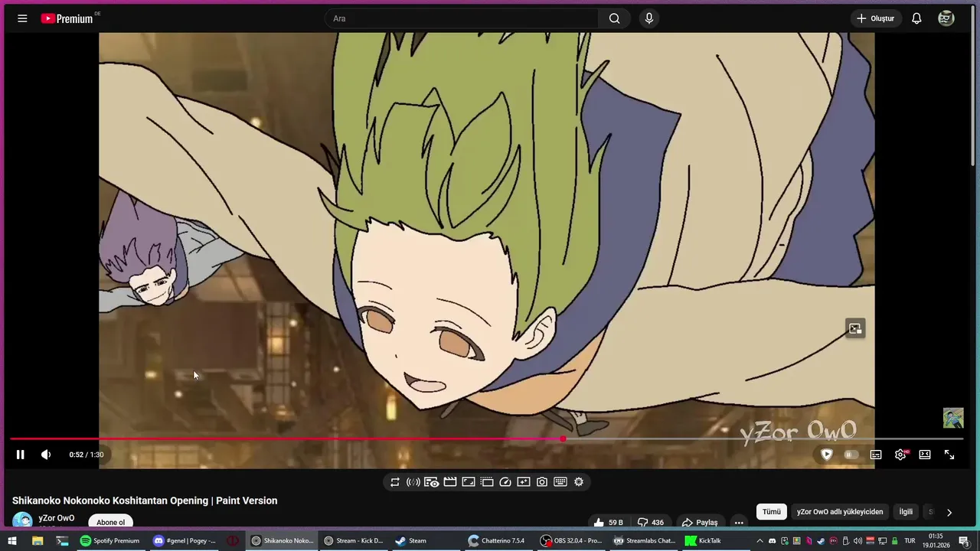This screenshot has height=551, width=980.
Task: Open the keyboard shortcuts icon
Action: click(x=560, y=482)
